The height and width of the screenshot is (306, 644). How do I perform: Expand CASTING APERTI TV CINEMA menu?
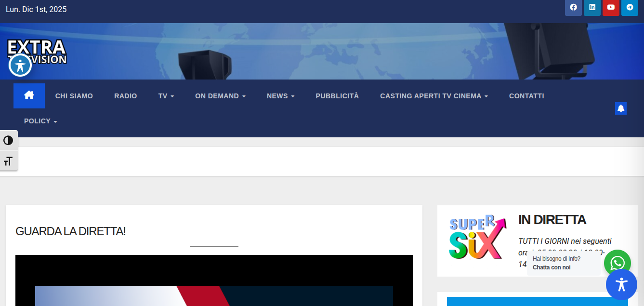pos(434,96)
